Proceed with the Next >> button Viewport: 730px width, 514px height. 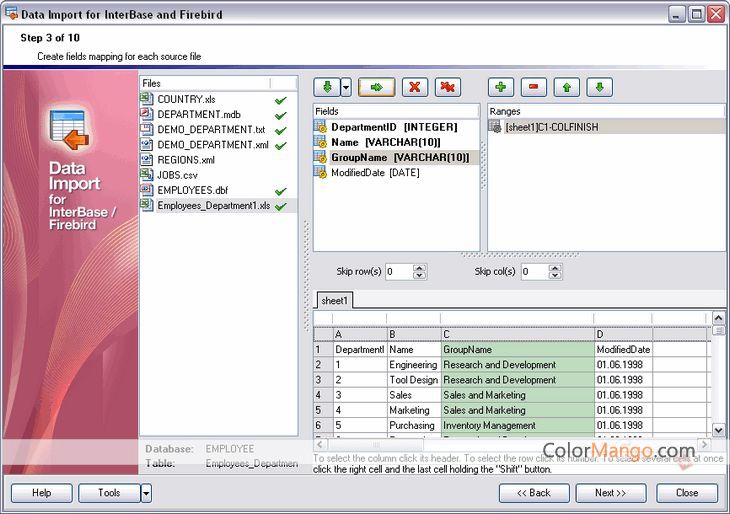611,493
